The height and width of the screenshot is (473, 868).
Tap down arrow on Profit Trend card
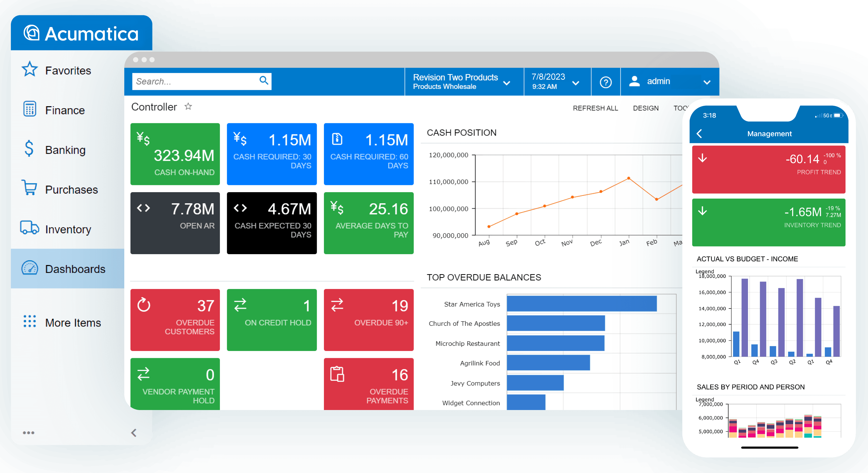coord(702,158)
